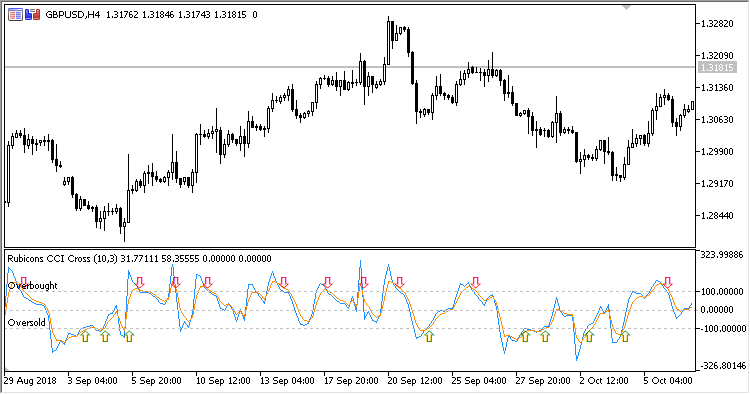Click the 5 Oct 04:00 time label

click(668, 381)
